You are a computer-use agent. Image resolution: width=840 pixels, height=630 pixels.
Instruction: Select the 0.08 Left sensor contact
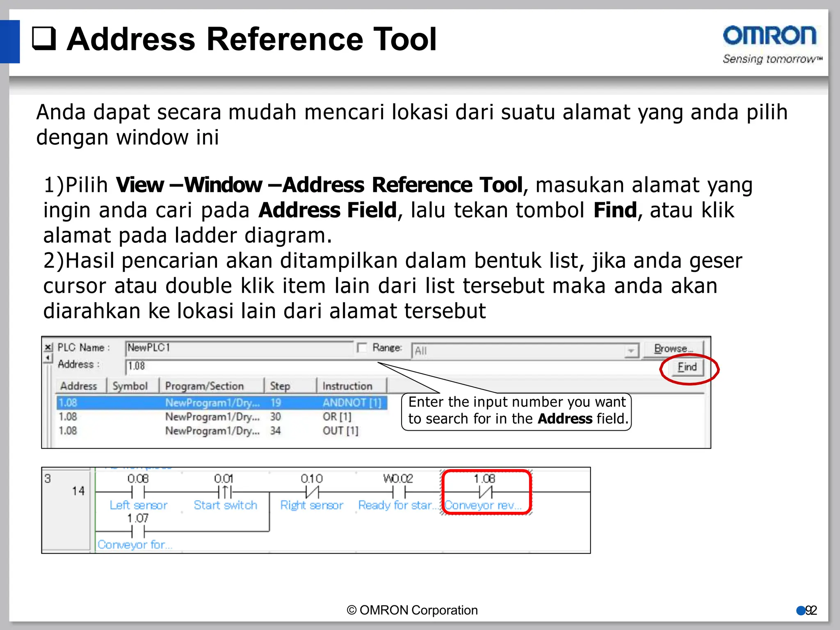click(x=138, y=491)
